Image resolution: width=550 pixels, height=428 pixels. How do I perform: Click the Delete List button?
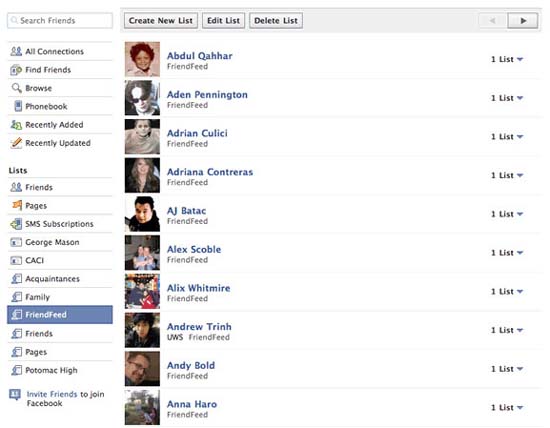click(x=276, y=21)
